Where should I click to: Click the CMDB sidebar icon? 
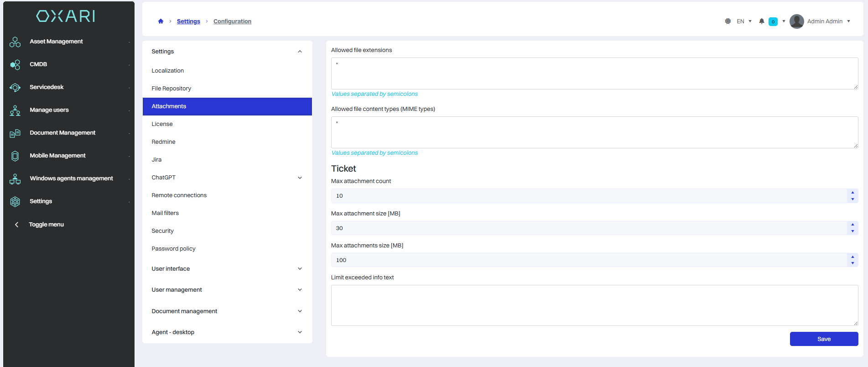15,65
